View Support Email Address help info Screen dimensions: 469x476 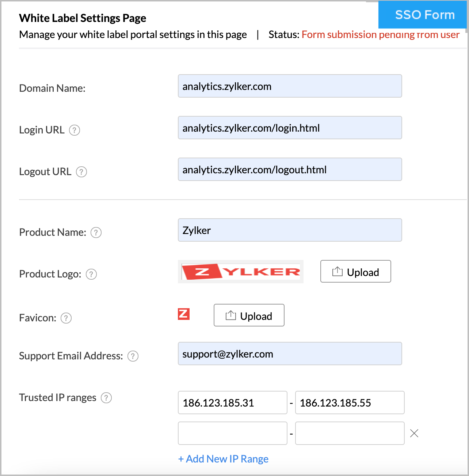pyautogui.click(x=133, y=356)
